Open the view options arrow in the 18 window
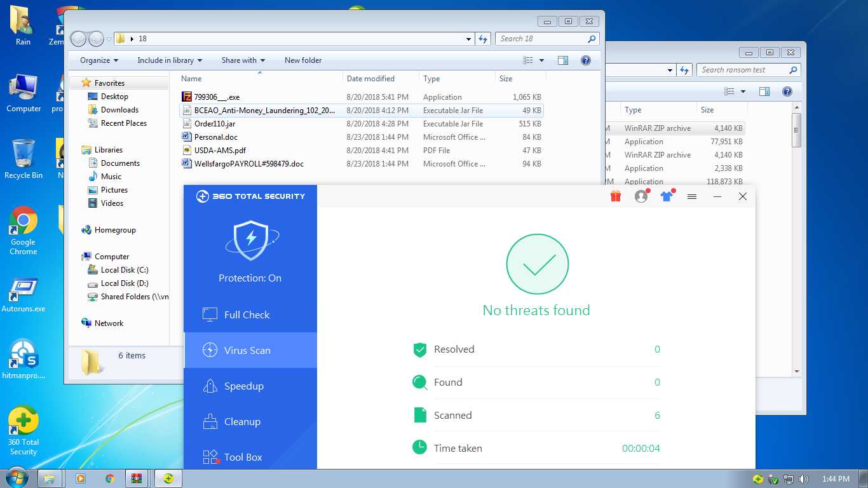This screenshot has height=488, width=868. (x=541, y=60)
